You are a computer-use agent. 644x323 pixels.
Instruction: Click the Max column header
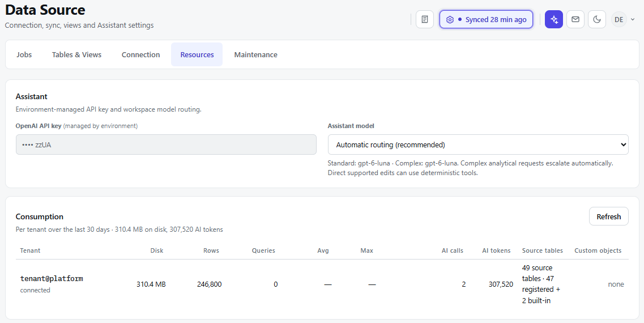point(367,250)
